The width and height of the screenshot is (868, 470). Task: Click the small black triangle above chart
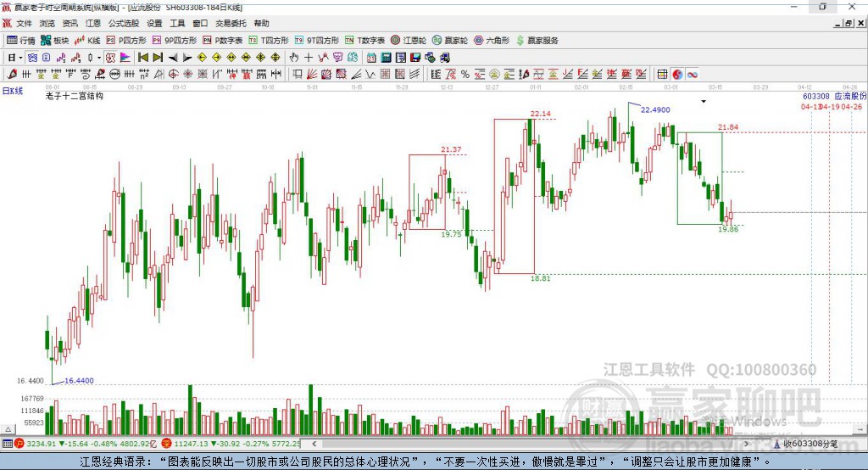point(704,102)
